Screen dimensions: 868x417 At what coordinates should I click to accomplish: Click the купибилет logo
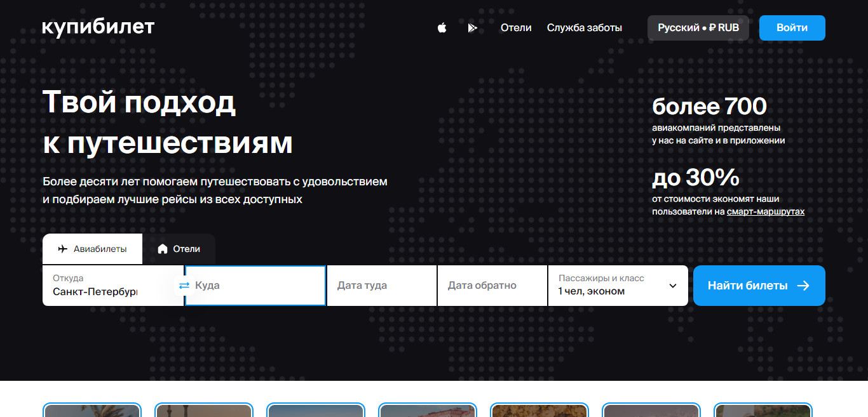[98, 27]
